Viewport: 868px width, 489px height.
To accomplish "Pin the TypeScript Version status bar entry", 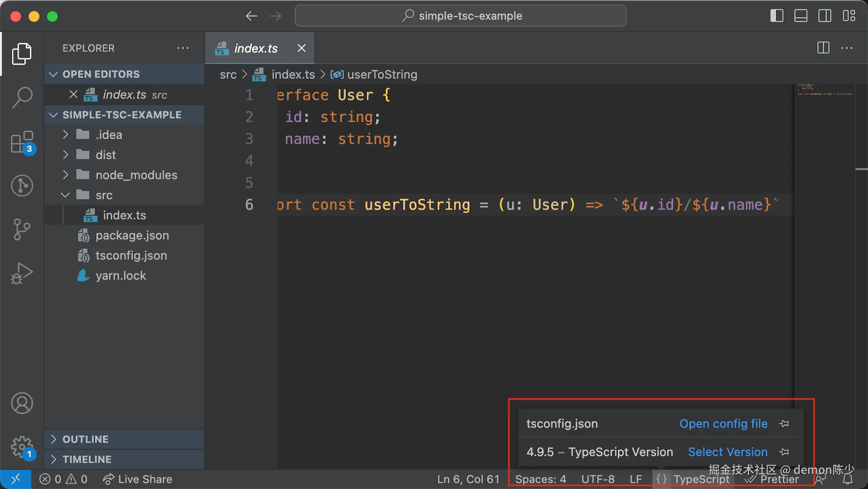I will click(785, 452).
